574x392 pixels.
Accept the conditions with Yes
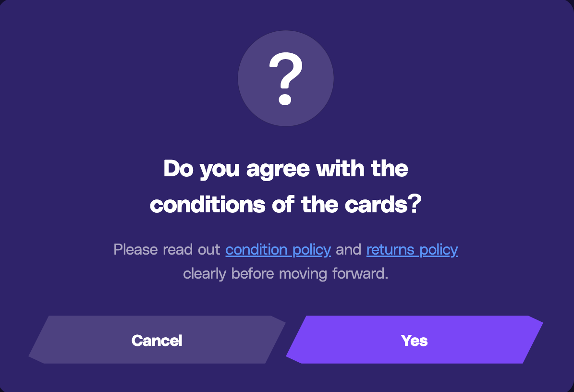point(415,340)
